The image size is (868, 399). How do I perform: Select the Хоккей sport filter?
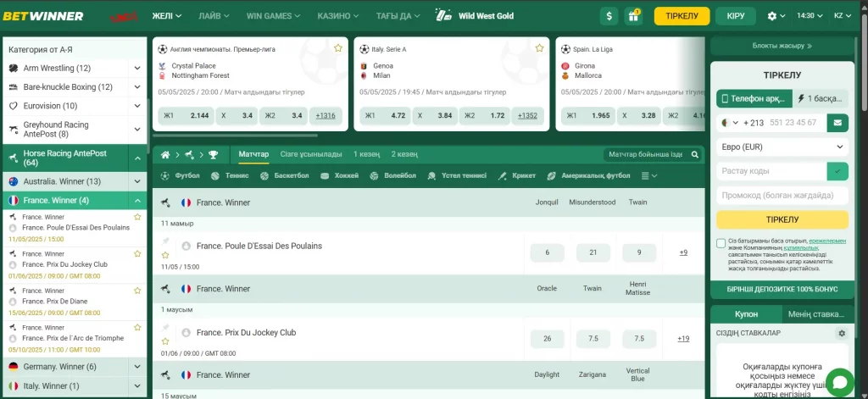click(339, 176)
